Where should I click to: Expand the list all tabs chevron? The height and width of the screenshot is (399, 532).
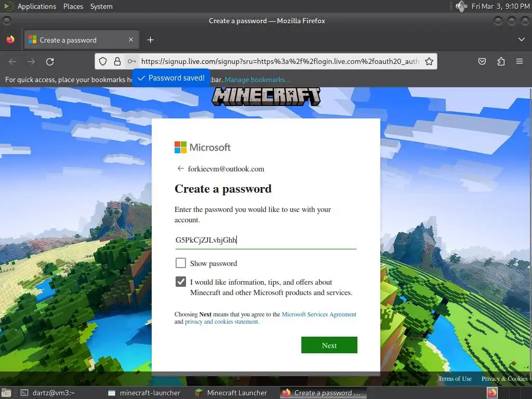522,39
